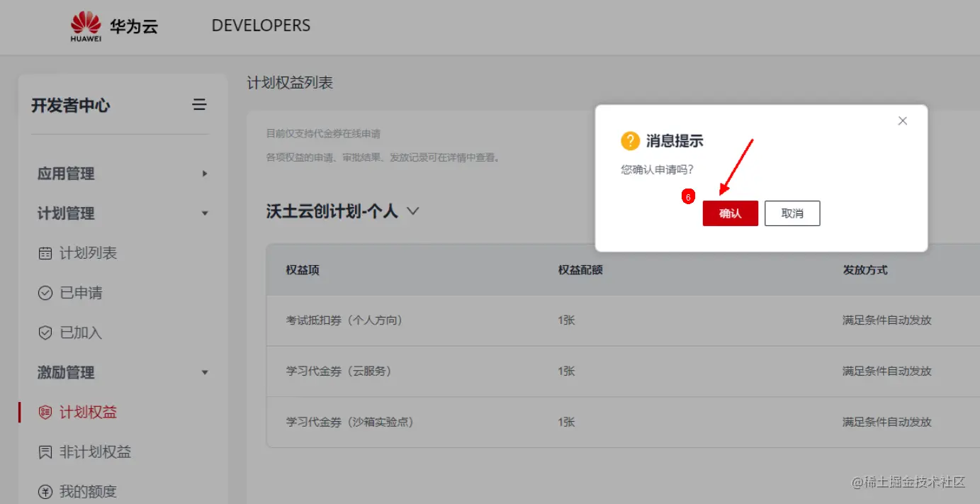This screenshot has height=504, width=980.
Task: Click the 权益配额 column header
Action: click(580, 270)
